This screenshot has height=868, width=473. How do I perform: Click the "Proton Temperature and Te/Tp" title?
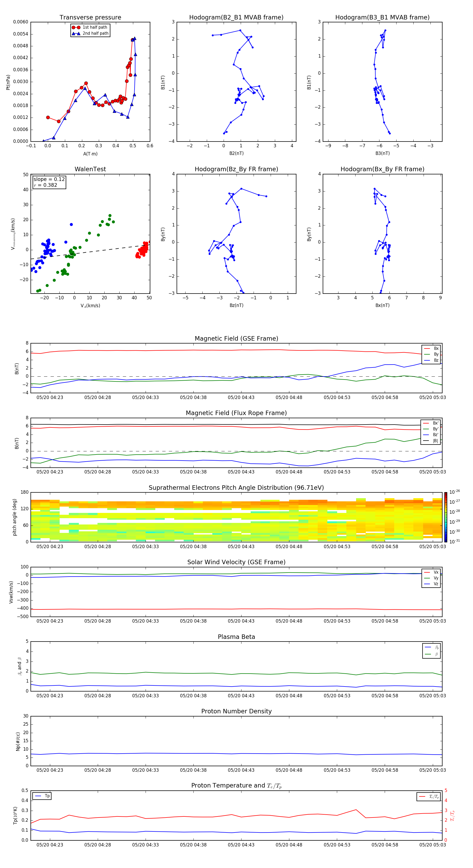coord(236,786)
